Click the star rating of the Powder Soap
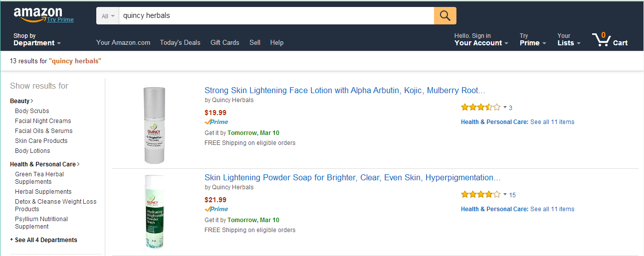The image size is (644, 256). click(480, 194)
